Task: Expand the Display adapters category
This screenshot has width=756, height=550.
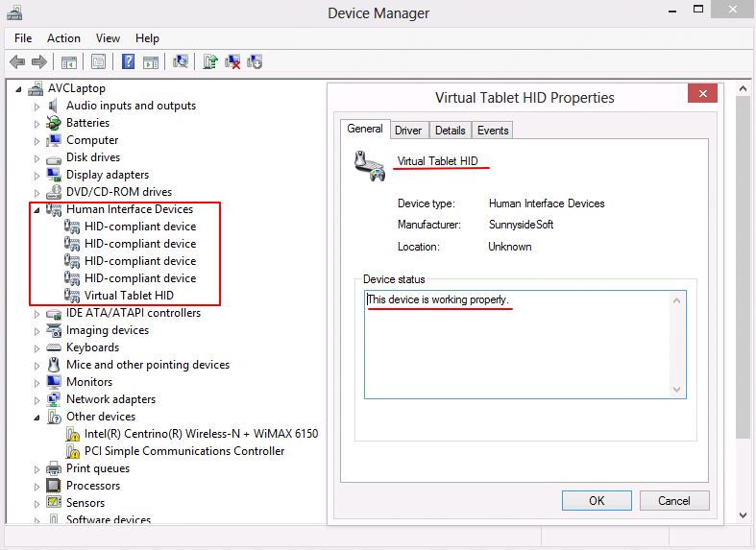Action: tap(37, 175)
